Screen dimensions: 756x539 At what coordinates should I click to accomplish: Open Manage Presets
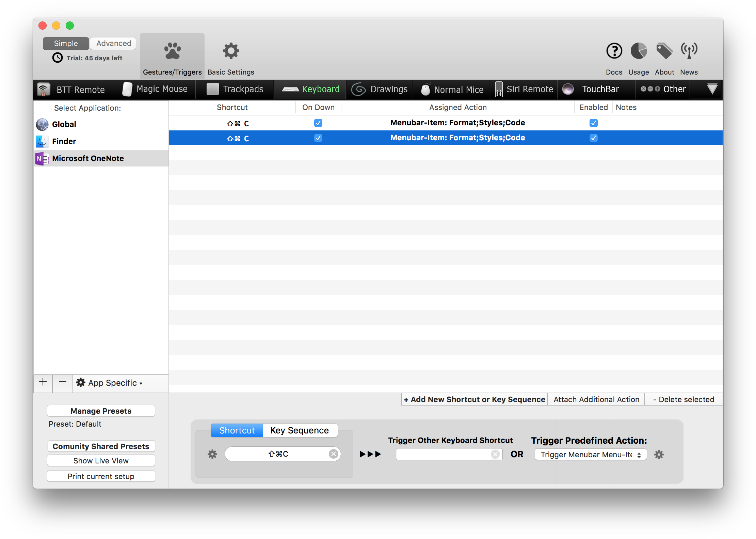101,411
